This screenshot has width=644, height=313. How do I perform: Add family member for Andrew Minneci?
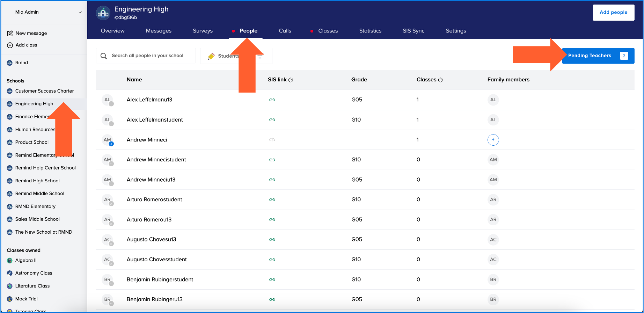493,140
